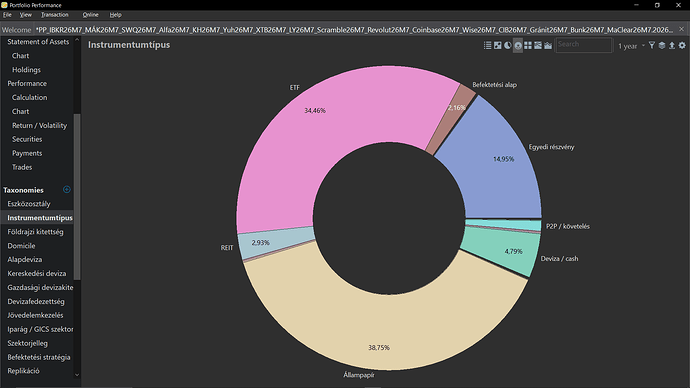Select the Jövedelemkezelés taxonomy

point(35,315)
